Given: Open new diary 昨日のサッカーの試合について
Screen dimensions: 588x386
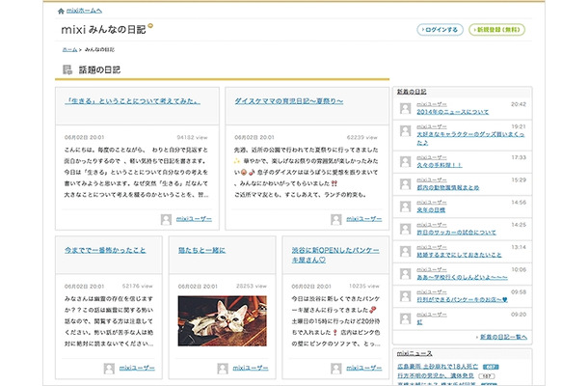Looking at the screenshot, I should pos(456,233).
